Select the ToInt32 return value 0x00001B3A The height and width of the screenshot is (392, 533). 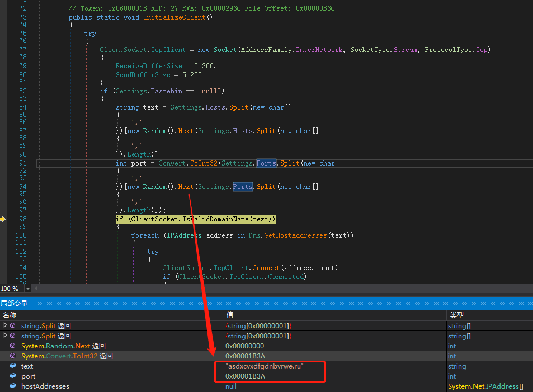tap(245, 356)
